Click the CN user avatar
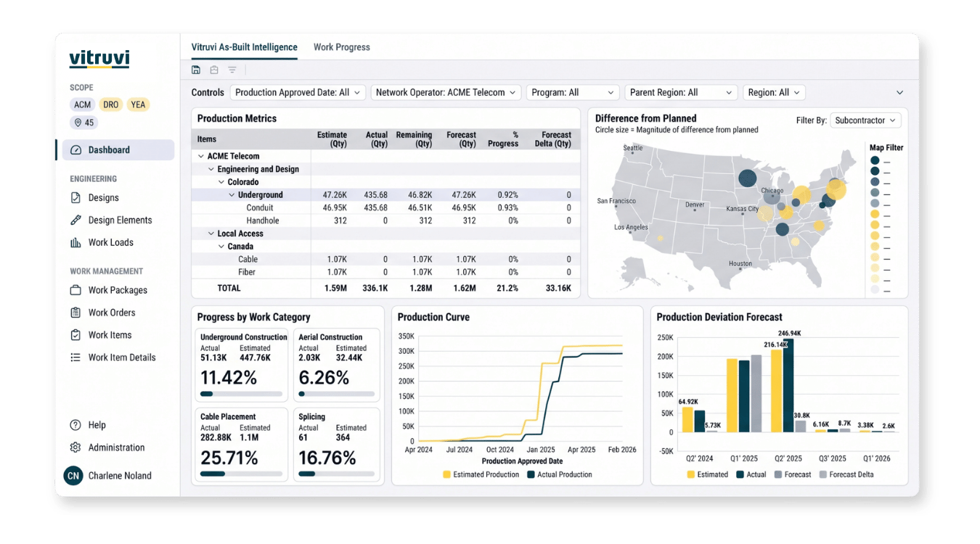 [x=73, y=476]
